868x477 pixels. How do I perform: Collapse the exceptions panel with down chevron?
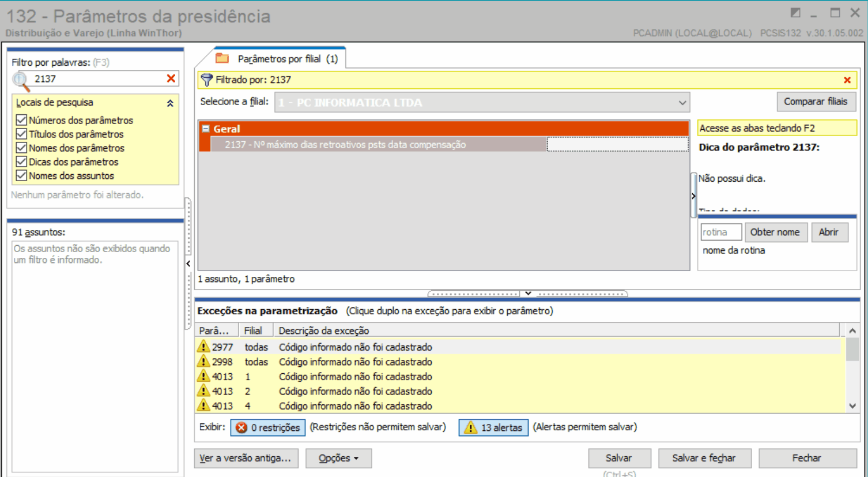click(528, 294)
